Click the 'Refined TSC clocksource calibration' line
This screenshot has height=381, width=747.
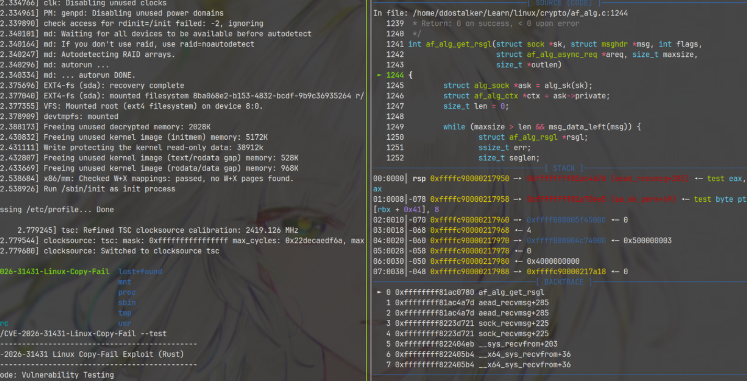point(158,230)
